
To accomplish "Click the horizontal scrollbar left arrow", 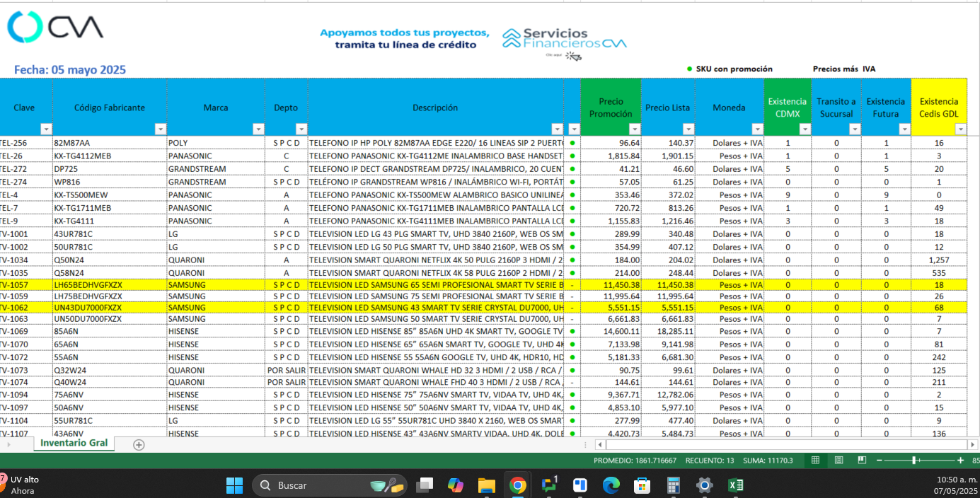I will (599, 445).
